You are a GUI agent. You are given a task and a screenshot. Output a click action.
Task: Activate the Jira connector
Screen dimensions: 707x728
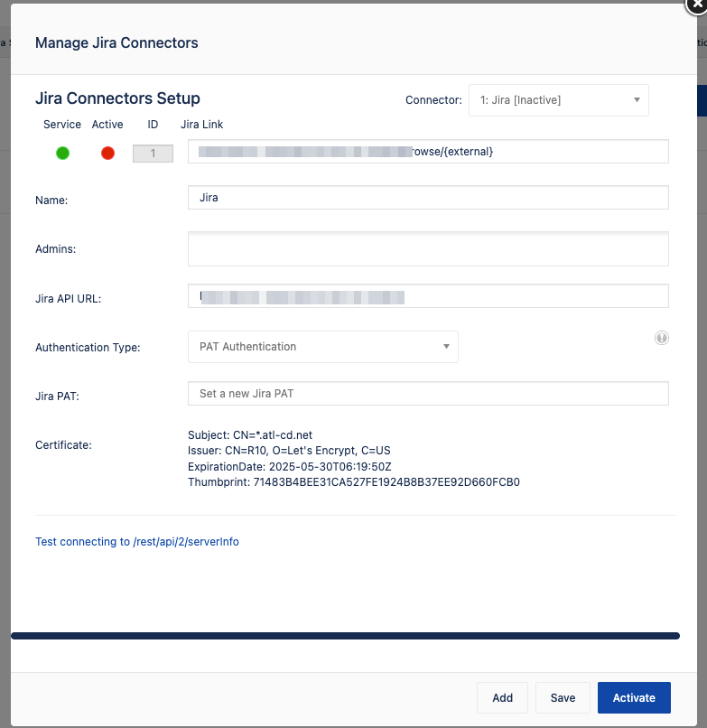(634, 698)
